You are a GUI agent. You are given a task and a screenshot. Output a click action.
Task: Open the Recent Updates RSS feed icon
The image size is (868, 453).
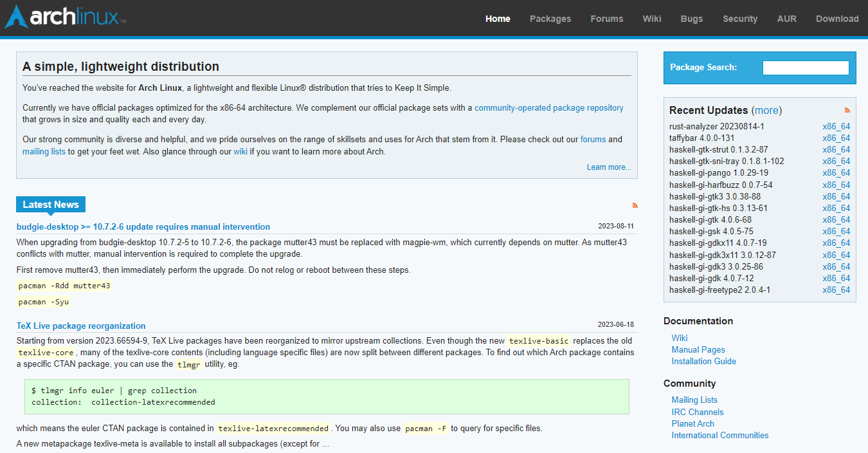[x=847, y=111]
